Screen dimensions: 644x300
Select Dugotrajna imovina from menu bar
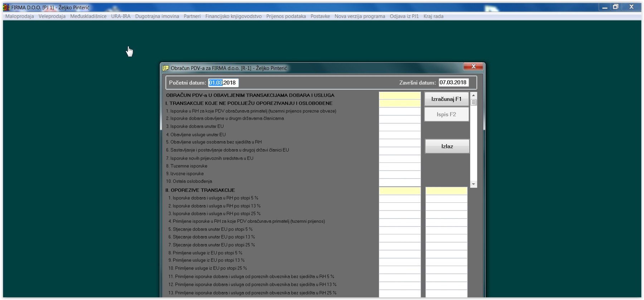[x=157, y=16]
